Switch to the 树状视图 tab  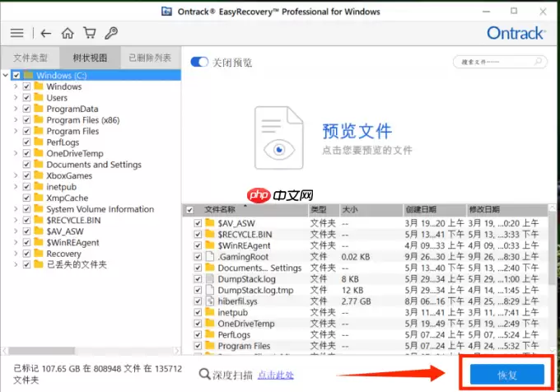click(x=90, y=58)
